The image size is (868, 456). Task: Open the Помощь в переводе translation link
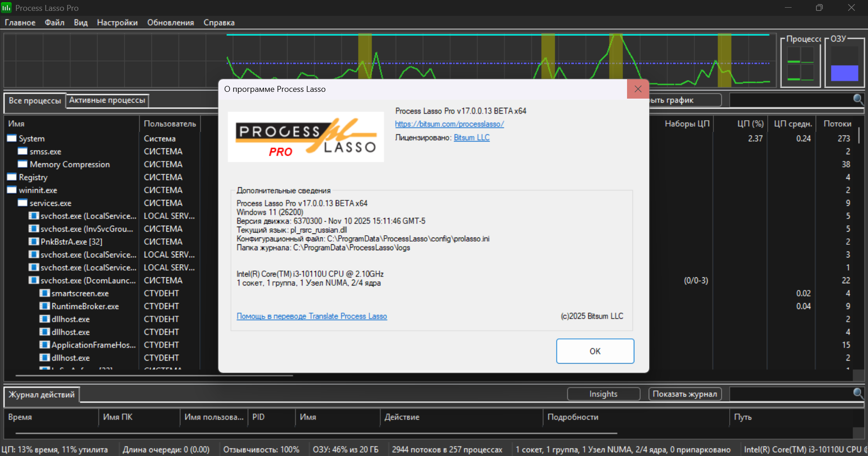(312, 316)
